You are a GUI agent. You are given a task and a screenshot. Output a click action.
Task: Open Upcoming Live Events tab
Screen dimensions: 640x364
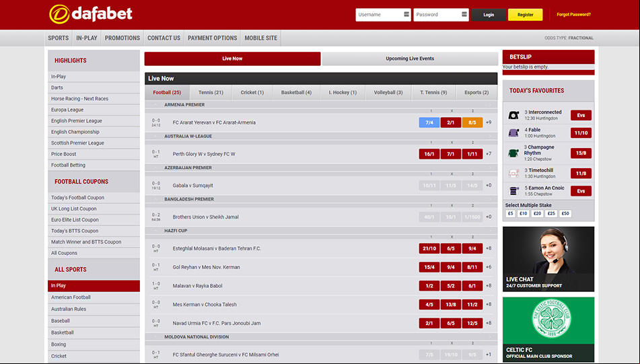410,59
